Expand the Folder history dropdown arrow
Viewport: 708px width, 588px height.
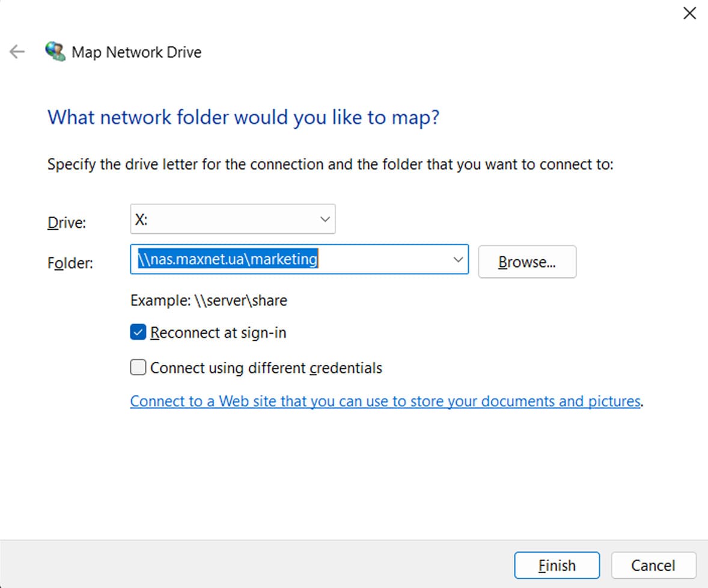coord(457,260)
